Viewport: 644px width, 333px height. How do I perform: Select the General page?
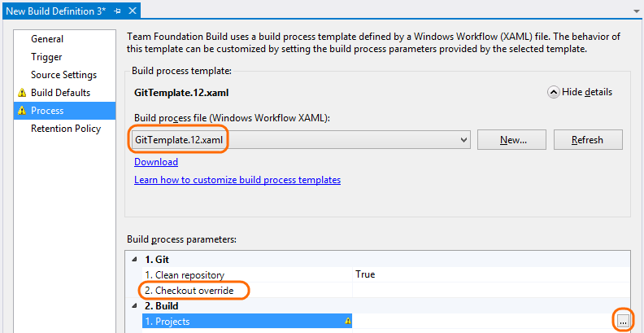click(x=47, y=39)
